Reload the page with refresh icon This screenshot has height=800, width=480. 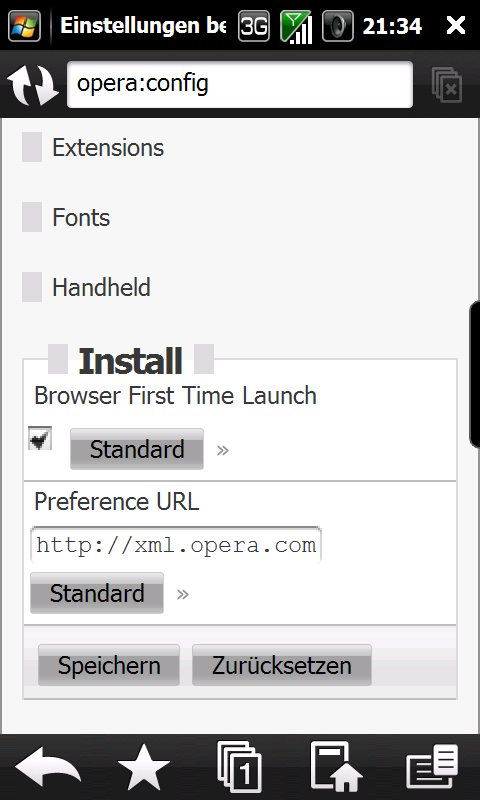click(x=32, y=85)
